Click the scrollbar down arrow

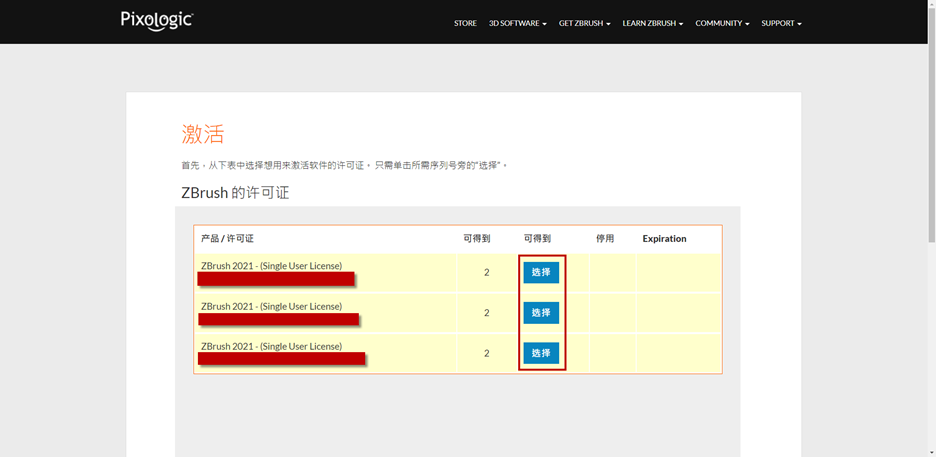(x=931, y=452)
